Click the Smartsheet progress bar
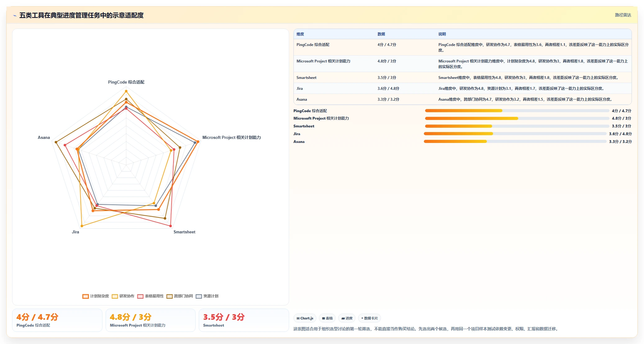The width and height of the screenshot is (644, 344). click(517, 126)
